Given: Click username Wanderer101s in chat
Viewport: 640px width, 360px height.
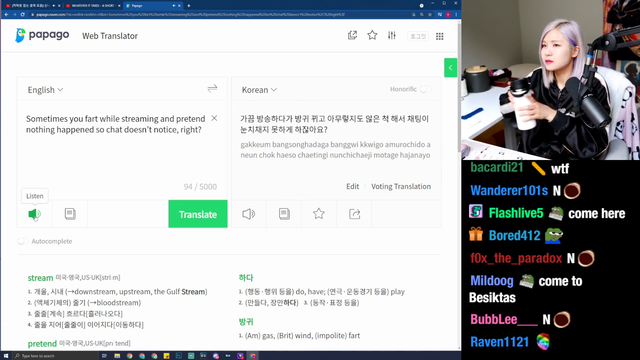Looking at the screenshot, I should (x=509, y=191).
